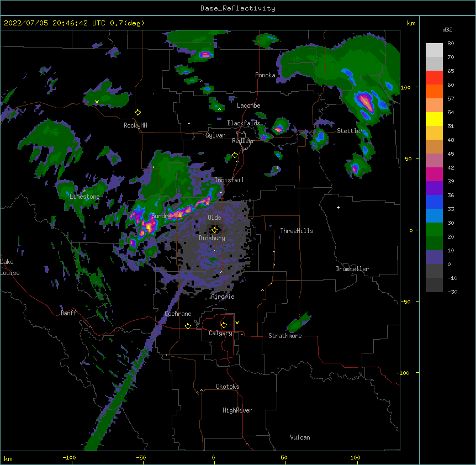Click the 100 tick on the right axis
476x465 pixels.
click(405, 87)
